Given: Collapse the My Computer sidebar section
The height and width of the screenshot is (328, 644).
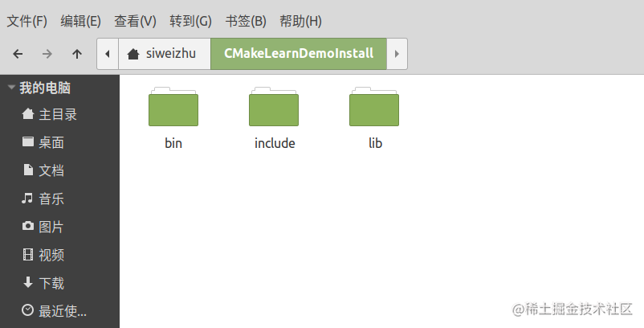Looking at the screenshot, I should coord(11,88).
